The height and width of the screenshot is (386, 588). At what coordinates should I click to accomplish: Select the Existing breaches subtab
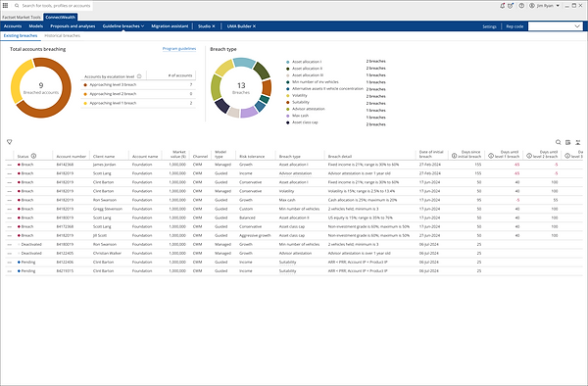[21, 35]
